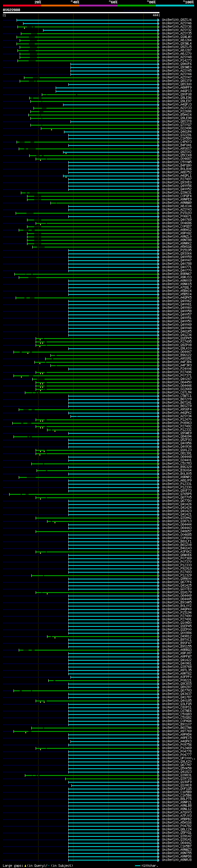Click the label UniRef100_B6T2Y9
The image size is (197, 868).
click(x=176, y=399)
